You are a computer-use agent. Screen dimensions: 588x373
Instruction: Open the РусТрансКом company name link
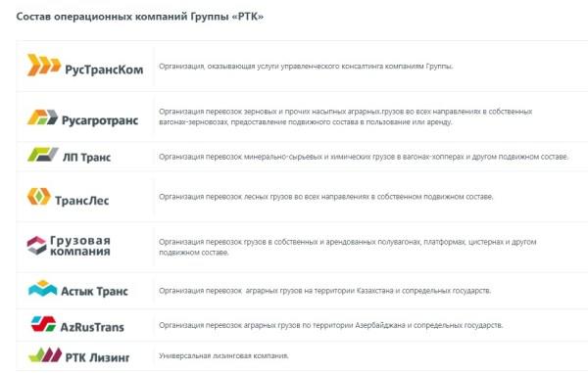tap(104, 70)
